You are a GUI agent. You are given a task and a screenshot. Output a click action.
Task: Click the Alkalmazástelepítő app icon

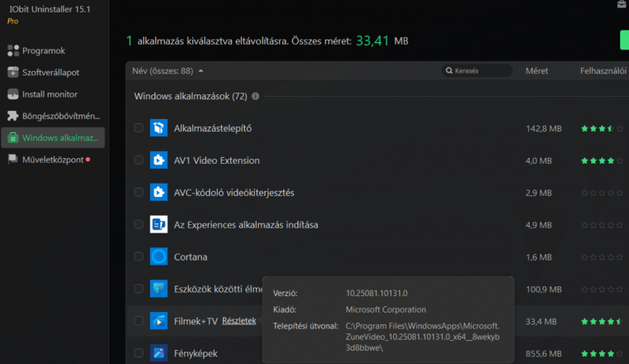159,128
